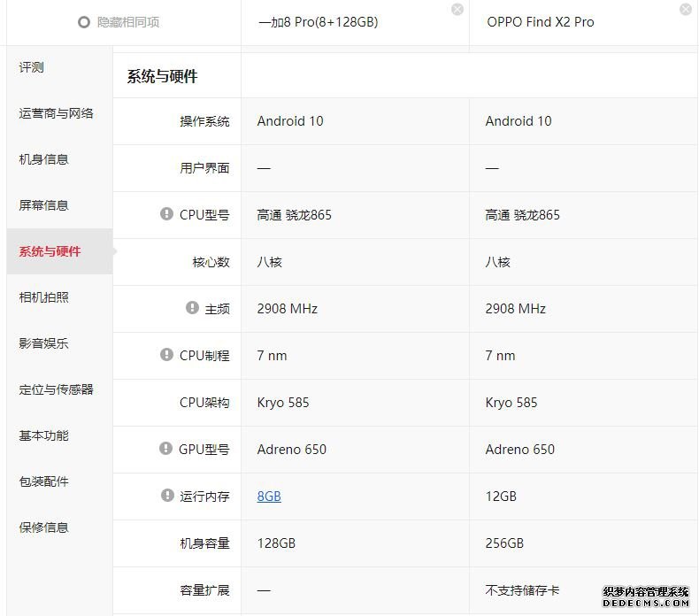Click the 128GB storage value
The height and width of the screenshot is (616, 699).
pyautogui.click(x=276, y=543)
